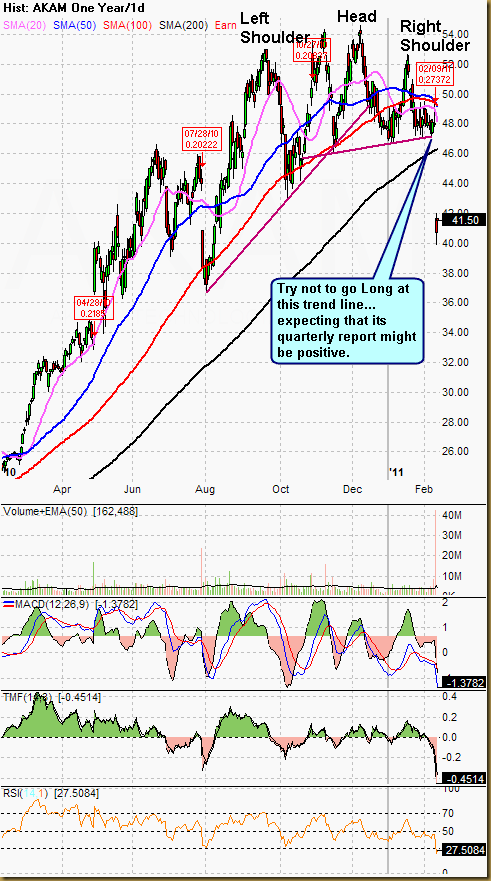Click the 26.00 price axis label
Screen dimensions: 491x881
tap(457, 451)
